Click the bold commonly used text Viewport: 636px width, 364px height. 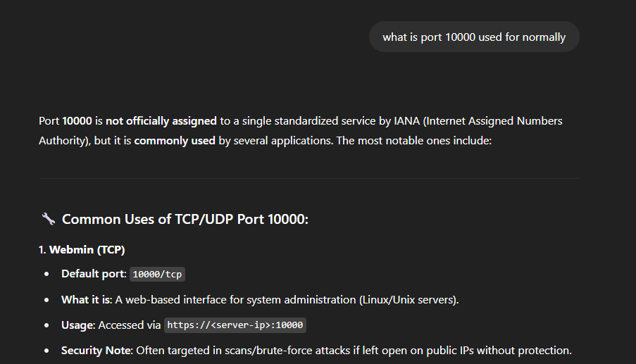(x=175, y=141)
